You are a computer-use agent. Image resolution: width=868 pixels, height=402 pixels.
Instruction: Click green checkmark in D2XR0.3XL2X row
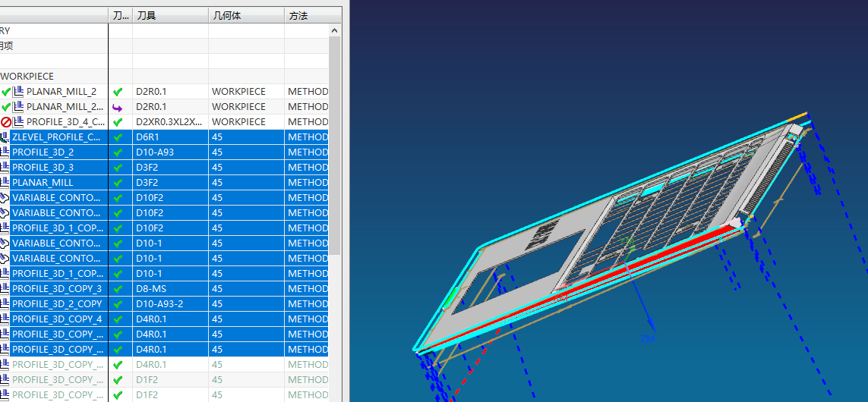coord(118,121)
